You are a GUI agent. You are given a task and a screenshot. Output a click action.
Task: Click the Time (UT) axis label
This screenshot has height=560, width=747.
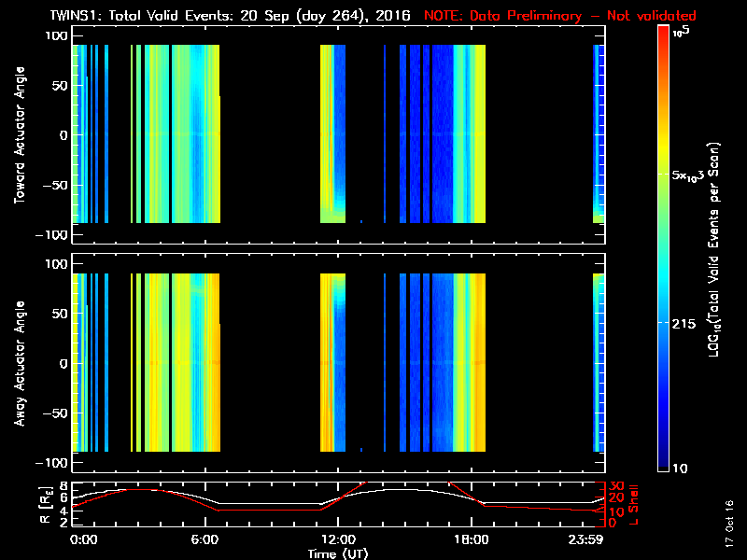tap(337, 553)
